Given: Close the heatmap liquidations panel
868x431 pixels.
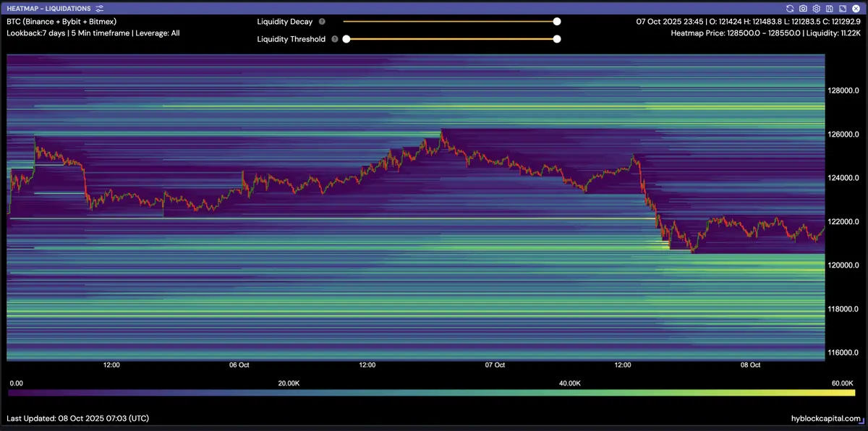Looking at the screenshot, I should coord(855,8).
